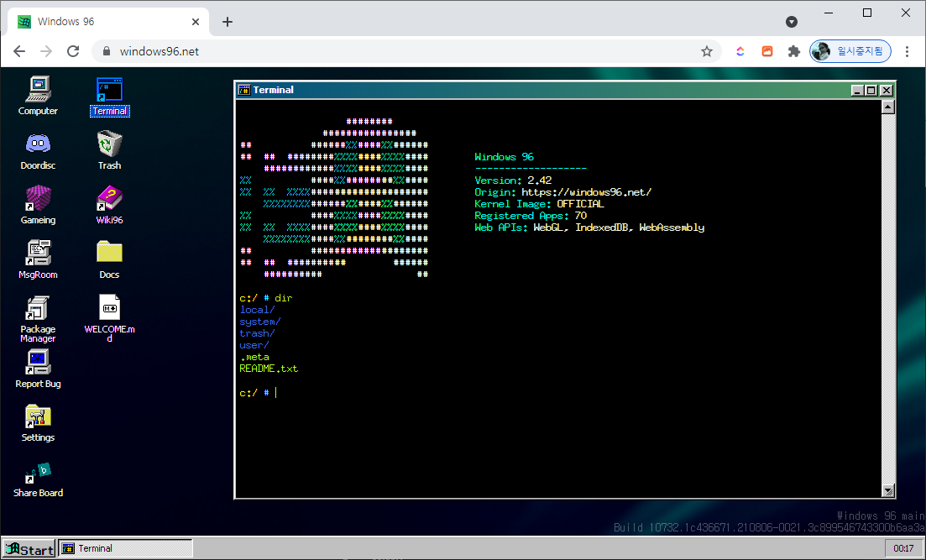Viewport: 926px width, 560px height.
Task: Click the 'user/' directory entry
Action: (x=254, y=345)
